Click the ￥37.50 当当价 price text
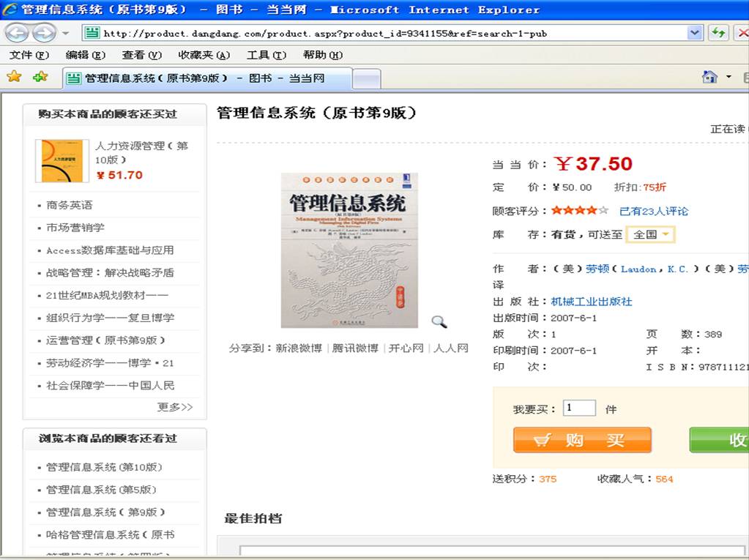The height and width of the screenshot is (560, 749). pos(593,164)
